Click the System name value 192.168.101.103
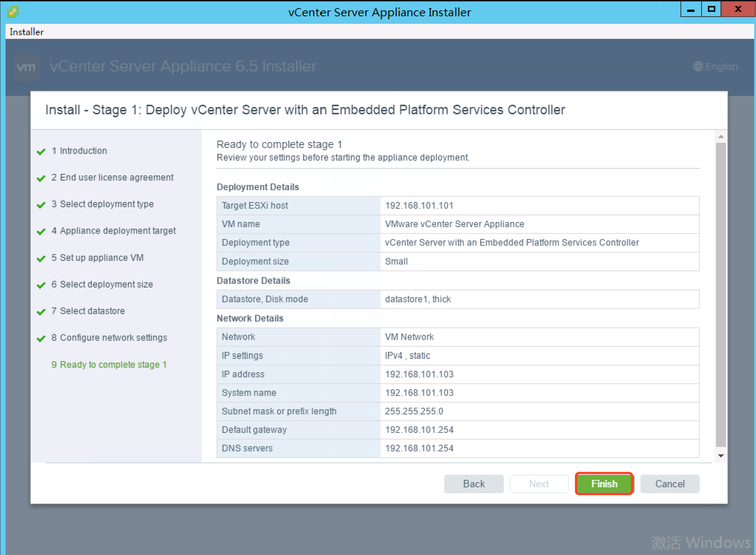 click(419, 393)
